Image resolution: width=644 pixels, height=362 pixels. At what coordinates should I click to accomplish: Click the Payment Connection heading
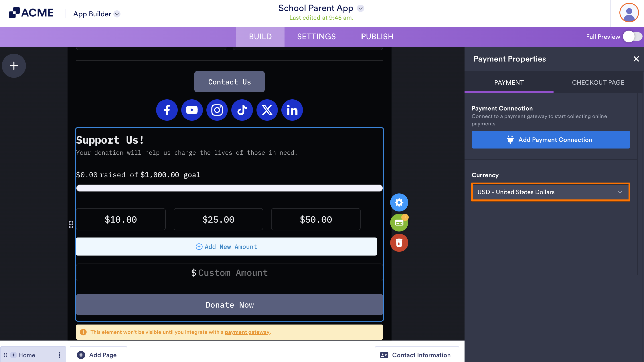502,108
